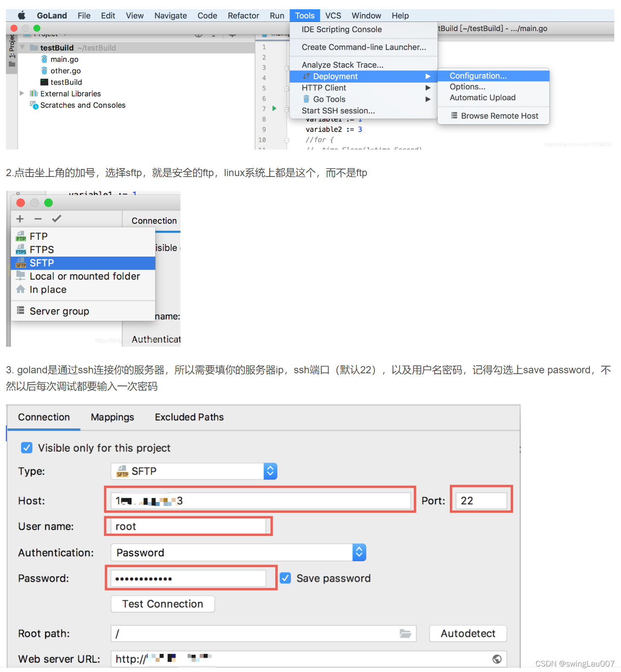Open other.go in project tree
621x672 pixels.
click(x=66, y=71)
